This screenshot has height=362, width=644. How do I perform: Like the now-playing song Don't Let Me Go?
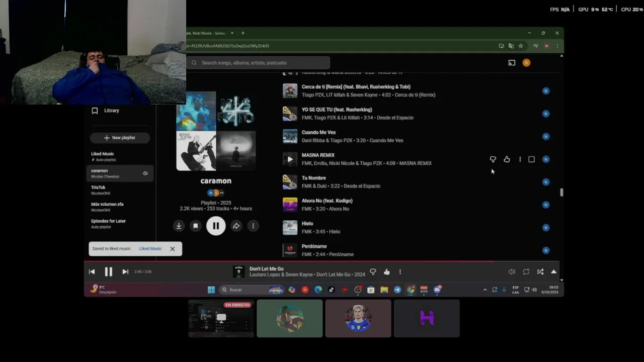386,271
